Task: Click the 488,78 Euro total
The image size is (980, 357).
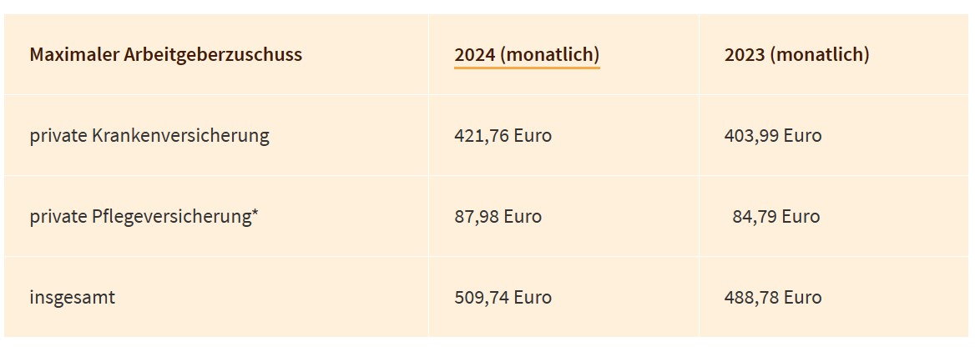Action: click(772, 297)
